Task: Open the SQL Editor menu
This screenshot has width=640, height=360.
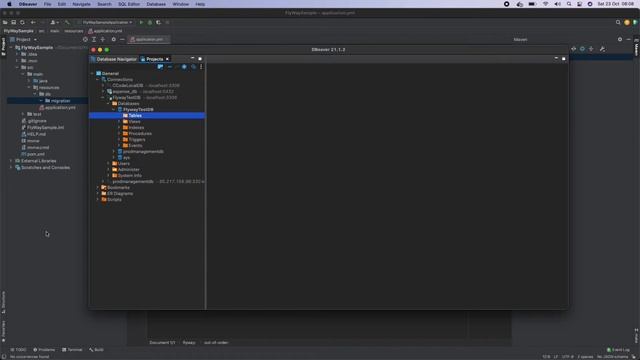Action: coord(129,4)
